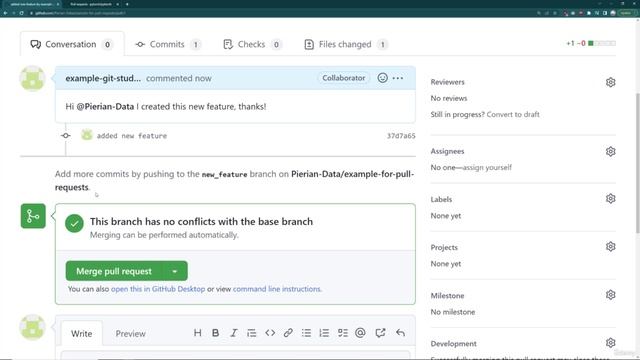Click the +1 −0 diffstat indicator
Viewport: 640px width, 360px height.
point(591,43)
